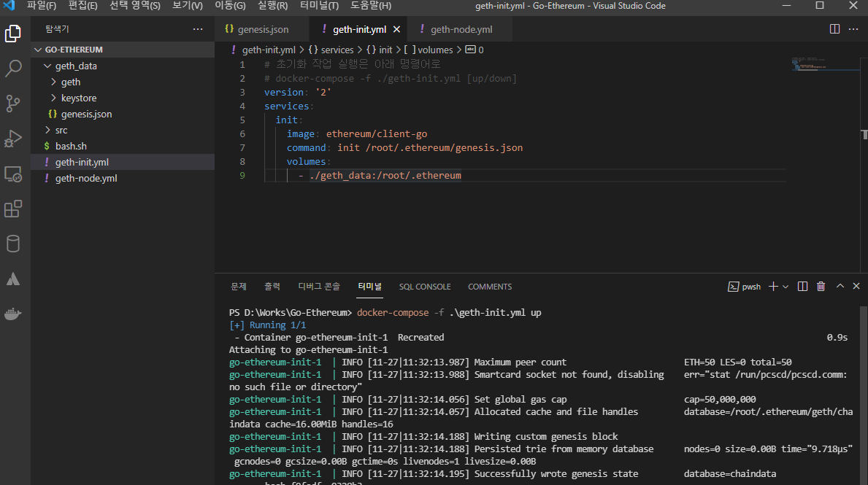Select the 터미널 panel tab
The height and width of the screenshot is (485, 868).
pyautogui.click(x=370, y=287)
